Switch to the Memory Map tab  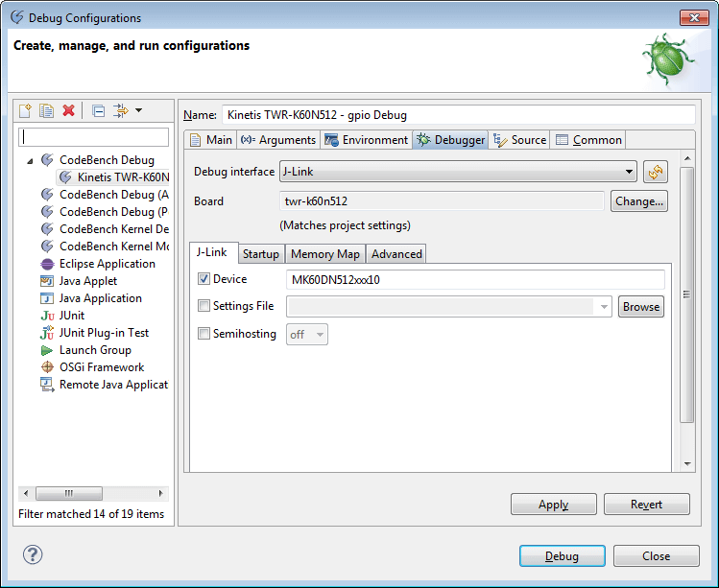point(324,253)
